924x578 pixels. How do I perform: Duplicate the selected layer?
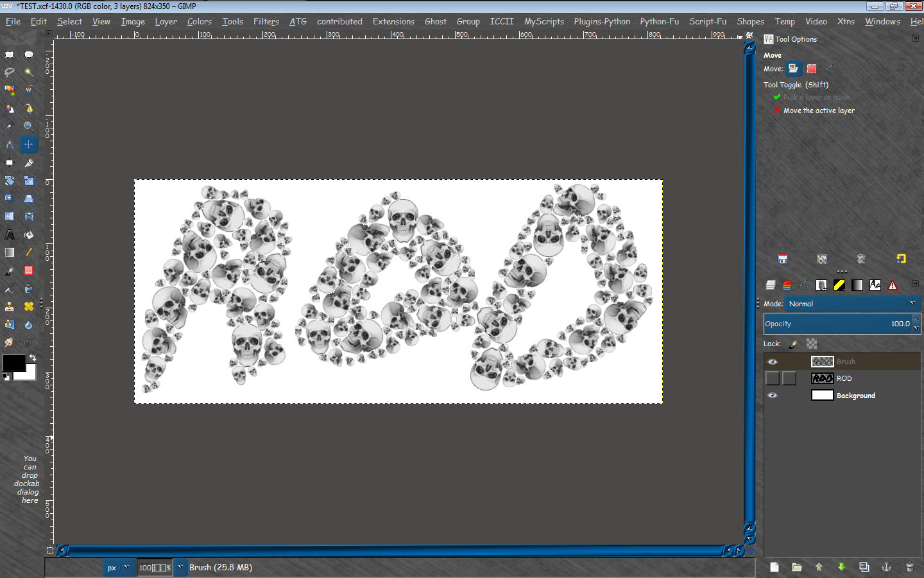[864, 567]
